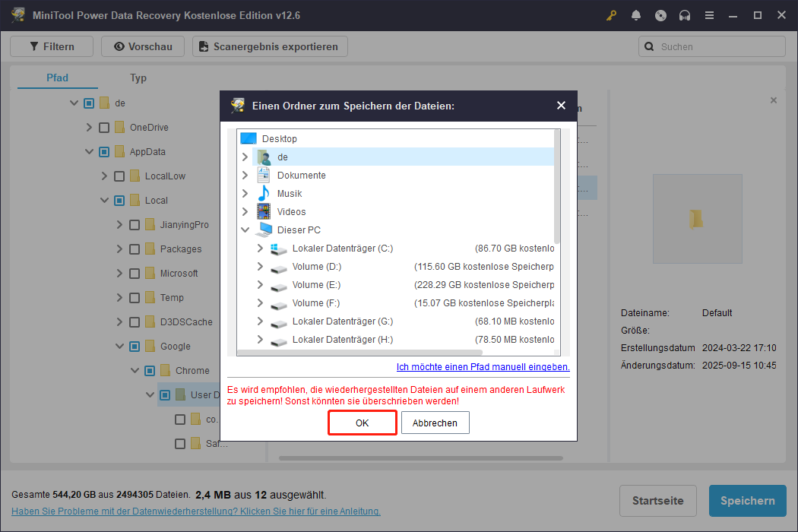
Task: Open the hamburger menu icon
Action: click(709, 15)
